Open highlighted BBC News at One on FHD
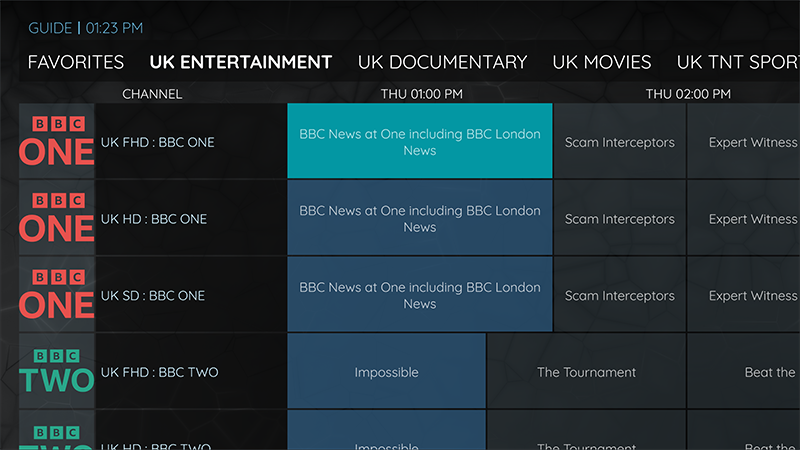The image size is (800, 450). (420, 142)
